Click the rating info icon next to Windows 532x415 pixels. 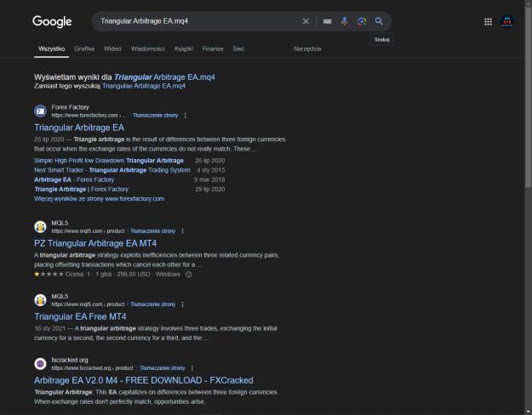189,275
